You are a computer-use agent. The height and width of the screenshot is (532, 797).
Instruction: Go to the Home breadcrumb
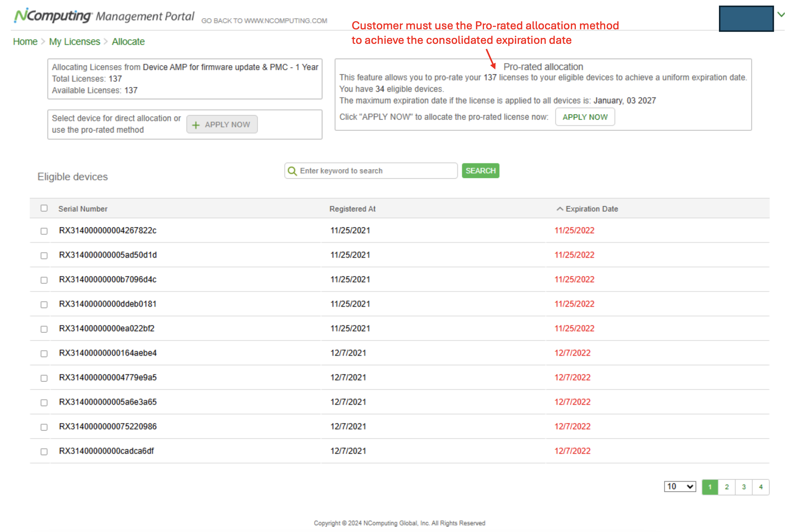tap(25, 42)
